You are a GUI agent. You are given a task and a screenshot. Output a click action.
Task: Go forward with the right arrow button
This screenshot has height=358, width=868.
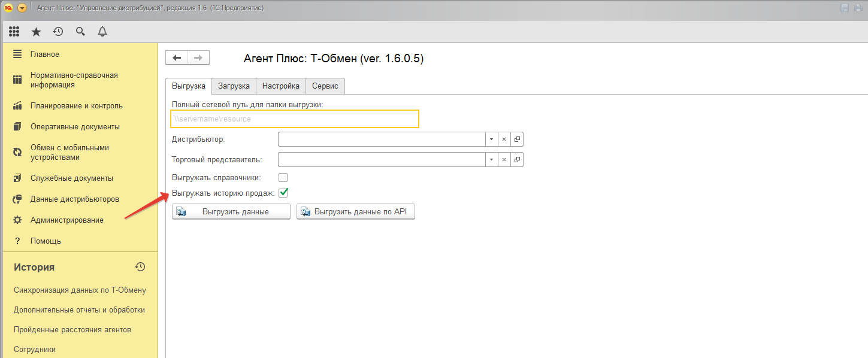click(x=198, y=57)
